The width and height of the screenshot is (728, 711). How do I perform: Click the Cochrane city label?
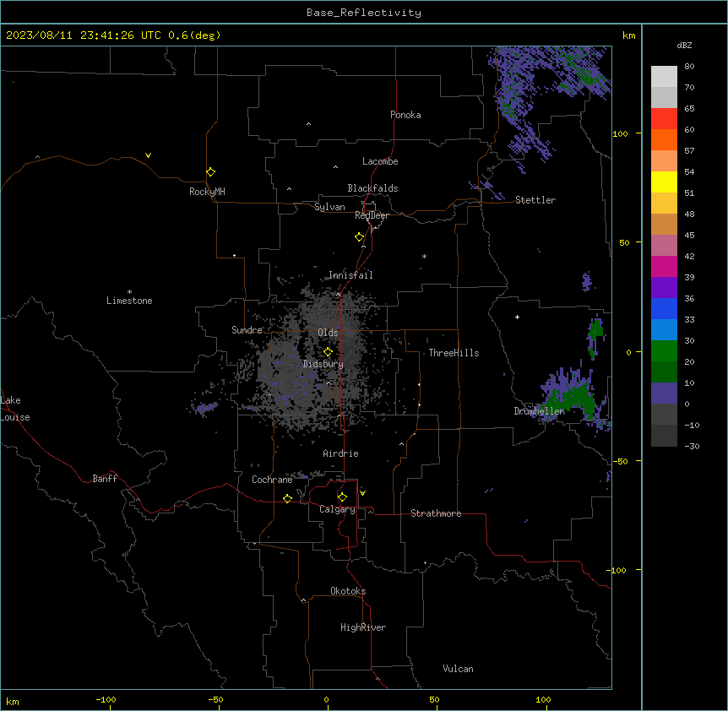(x=272, y=480)
